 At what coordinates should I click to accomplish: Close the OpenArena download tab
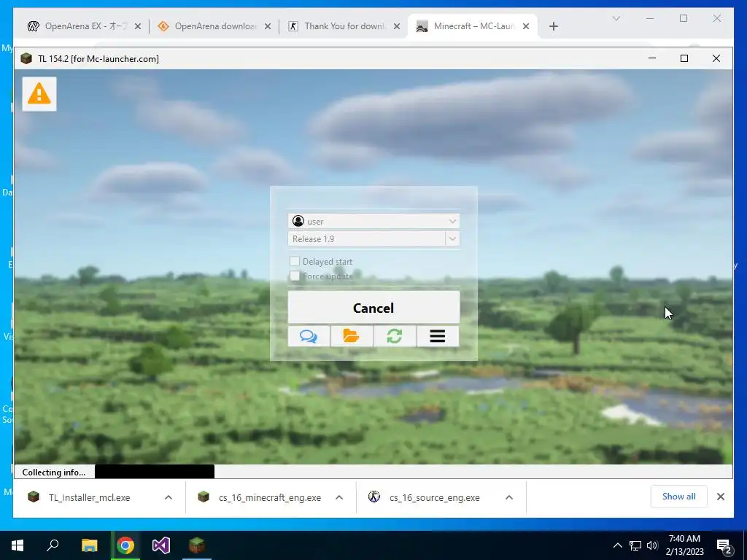pos(267,26)
